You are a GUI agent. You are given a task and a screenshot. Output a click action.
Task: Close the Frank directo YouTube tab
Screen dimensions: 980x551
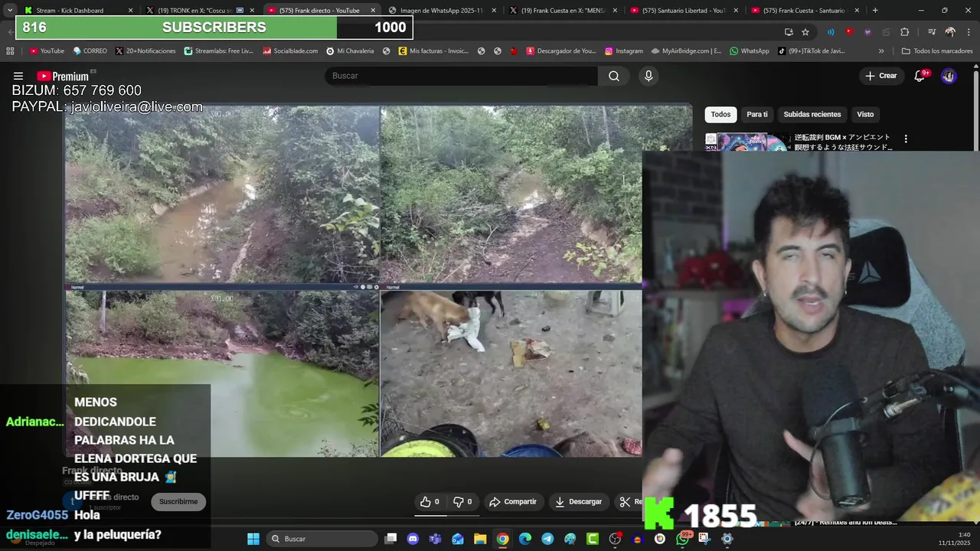point(373,11)
